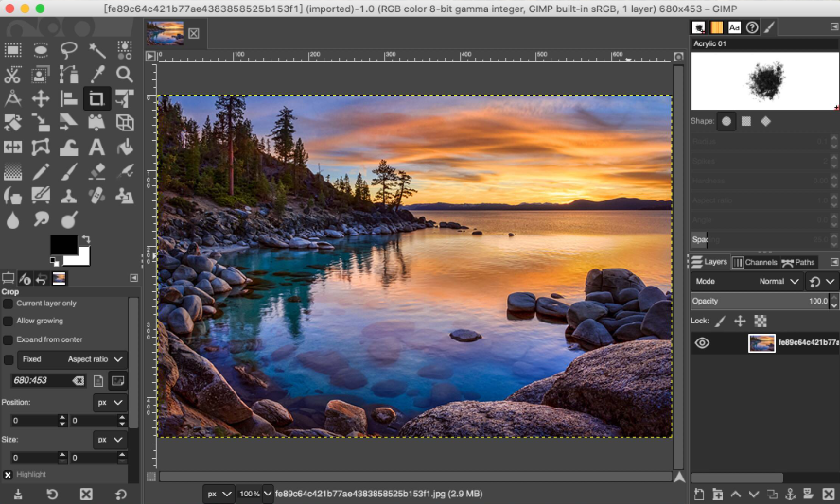Screen dimensions: 840x504
Task: Select the Move tool
Action: [x=41, y=98]
